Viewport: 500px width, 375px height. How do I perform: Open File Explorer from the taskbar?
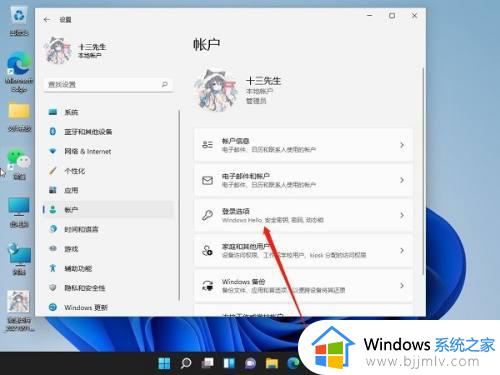pos(272,363)
